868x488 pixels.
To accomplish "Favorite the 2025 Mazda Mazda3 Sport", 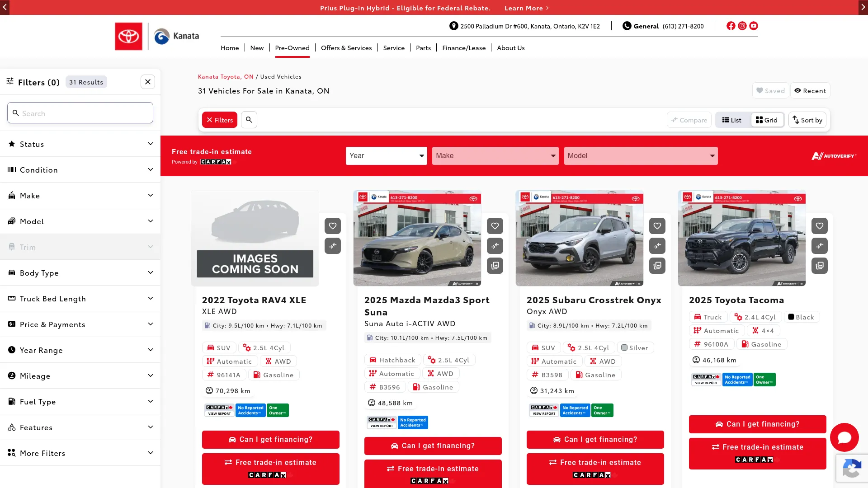I will pos(495,226).
